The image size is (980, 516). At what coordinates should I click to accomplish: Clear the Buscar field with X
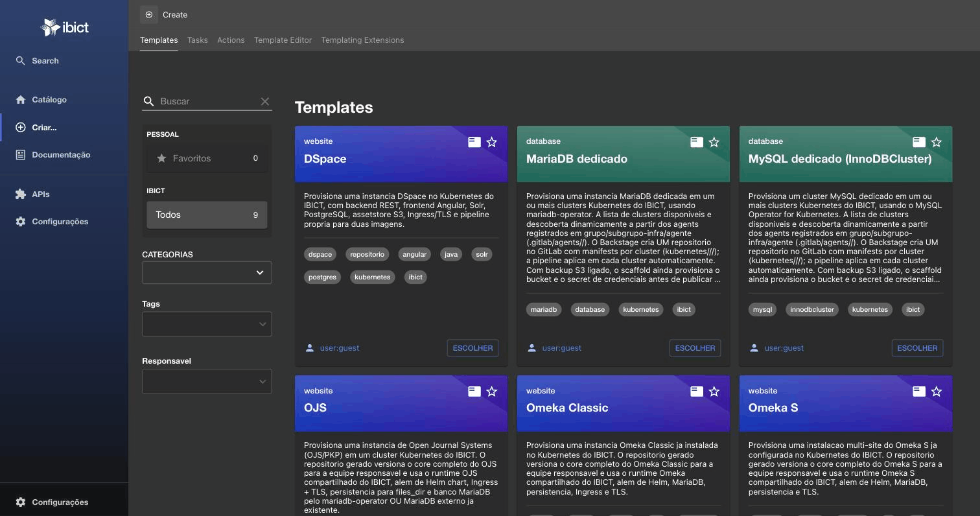(264, 101)
